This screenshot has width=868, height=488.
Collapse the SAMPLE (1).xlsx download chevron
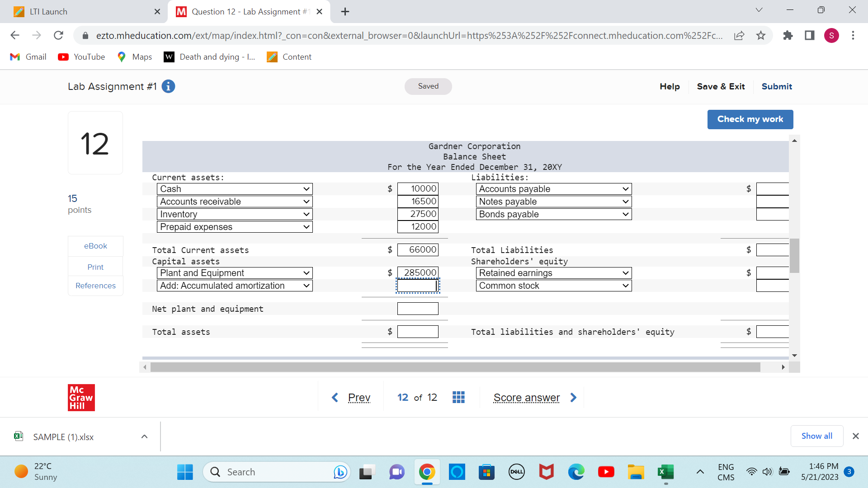[144, 436]
